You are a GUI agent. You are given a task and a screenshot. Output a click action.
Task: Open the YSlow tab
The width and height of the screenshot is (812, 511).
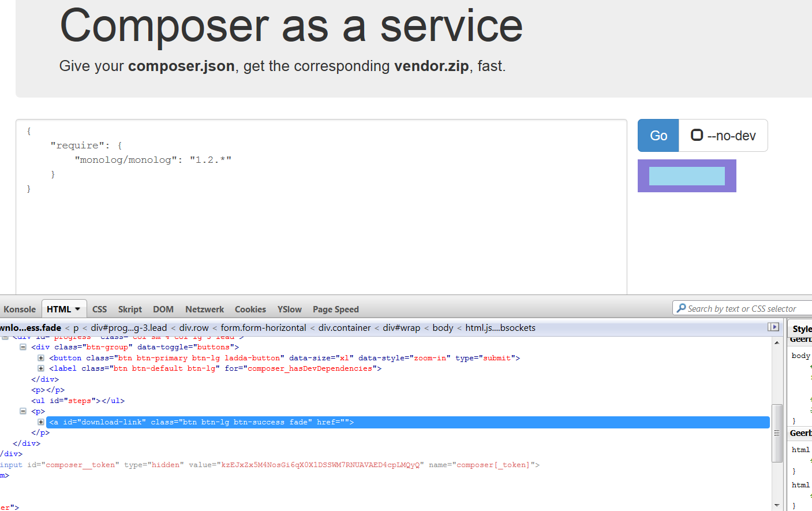tap(290, 309)
